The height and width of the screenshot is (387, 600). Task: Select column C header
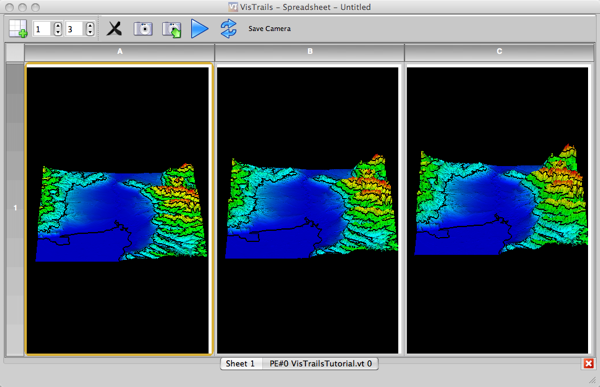tap(499, 52)
